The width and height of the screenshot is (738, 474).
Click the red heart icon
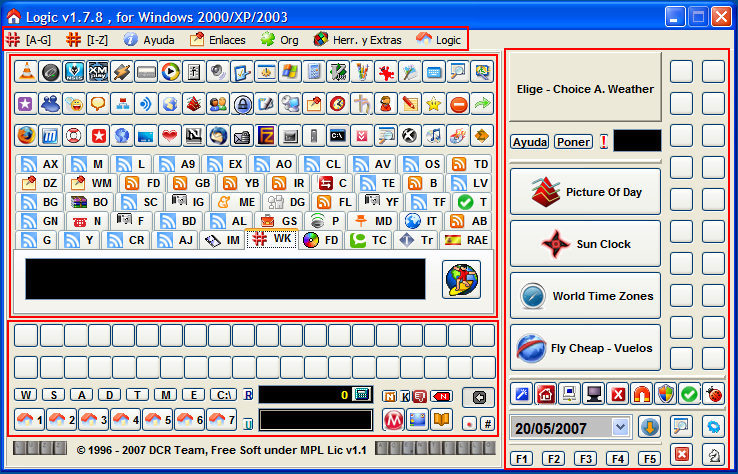170,136
